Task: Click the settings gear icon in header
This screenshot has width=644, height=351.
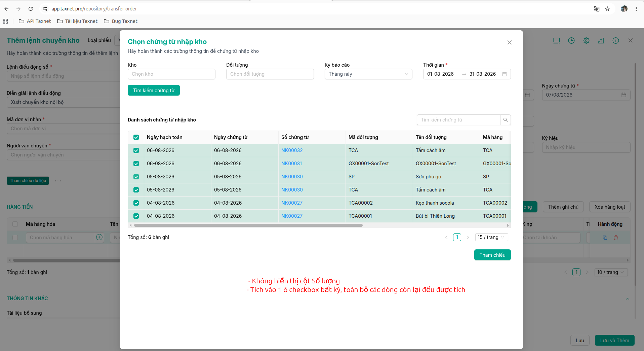Action: click(x=586, y=41)
